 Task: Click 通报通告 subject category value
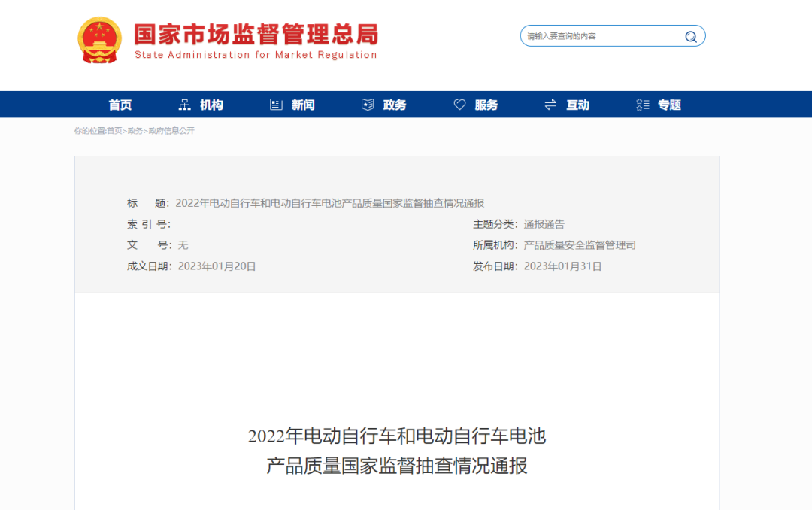tap(544, 224)
